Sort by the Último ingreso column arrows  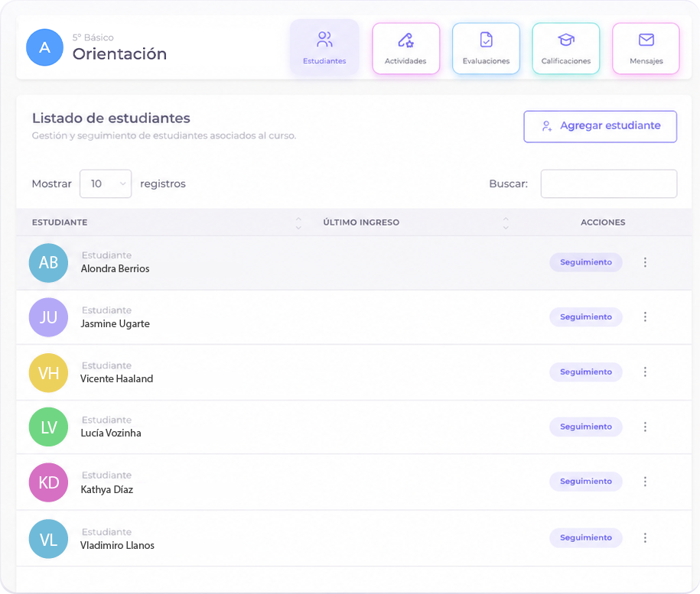(506, 222)
